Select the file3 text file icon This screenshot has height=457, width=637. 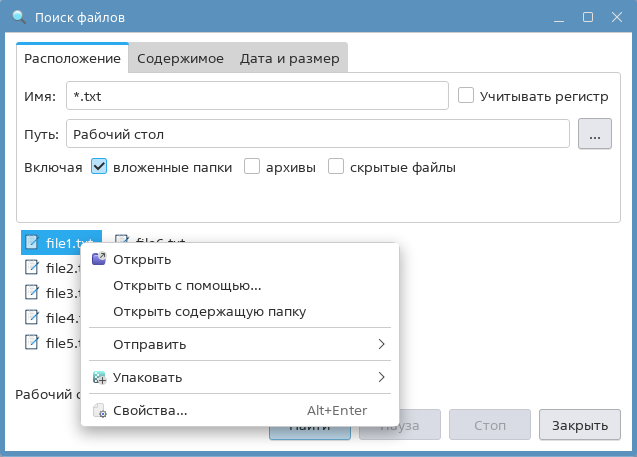[x=32, y=293]
